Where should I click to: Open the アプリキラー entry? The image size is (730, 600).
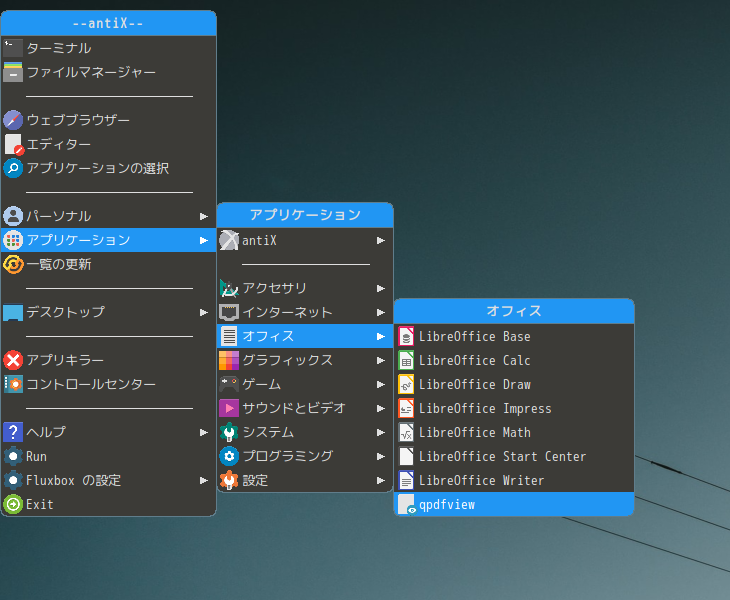[x=108, y=360]
